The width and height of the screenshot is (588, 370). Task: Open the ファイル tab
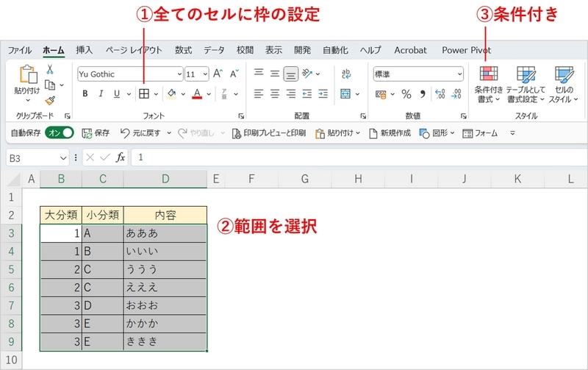(x=20, y=50)
